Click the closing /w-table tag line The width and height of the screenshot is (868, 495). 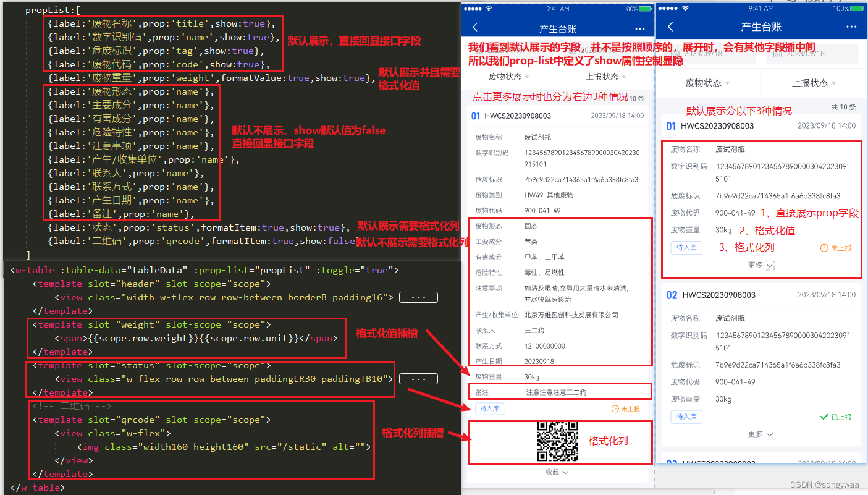[x=38, y=488]
